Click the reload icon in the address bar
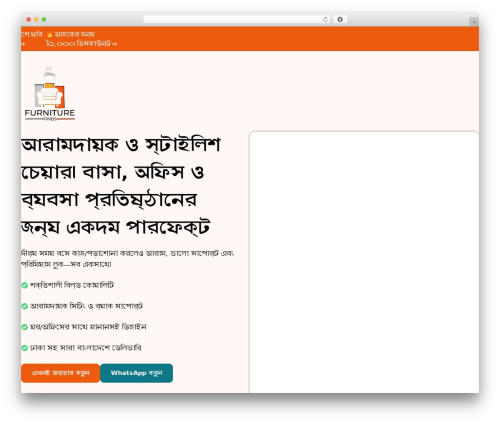Viewport: 500px width, 423px height. point(325,20)
